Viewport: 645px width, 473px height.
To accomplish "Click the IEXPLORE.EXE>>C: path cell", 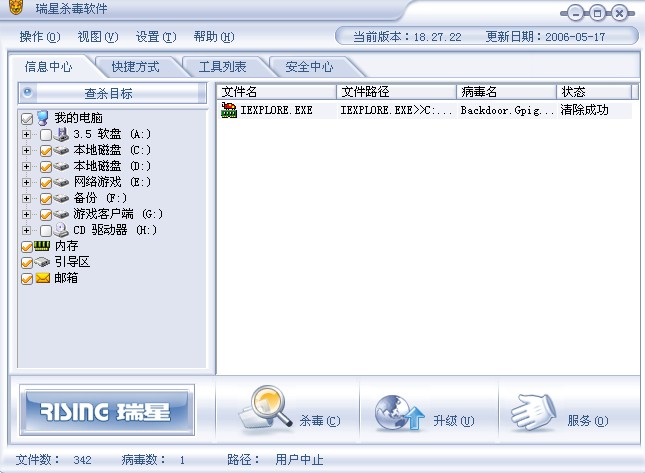I will click(396, 110).
